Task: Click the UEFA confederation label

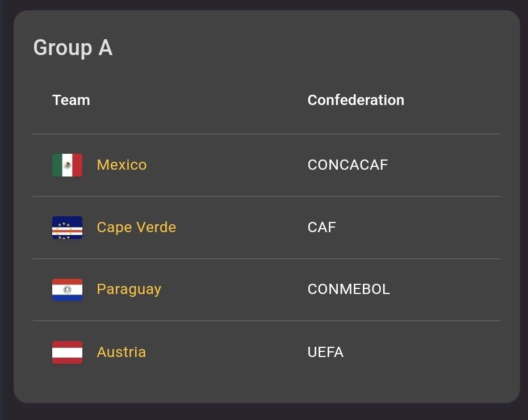Action: [325, 352]
